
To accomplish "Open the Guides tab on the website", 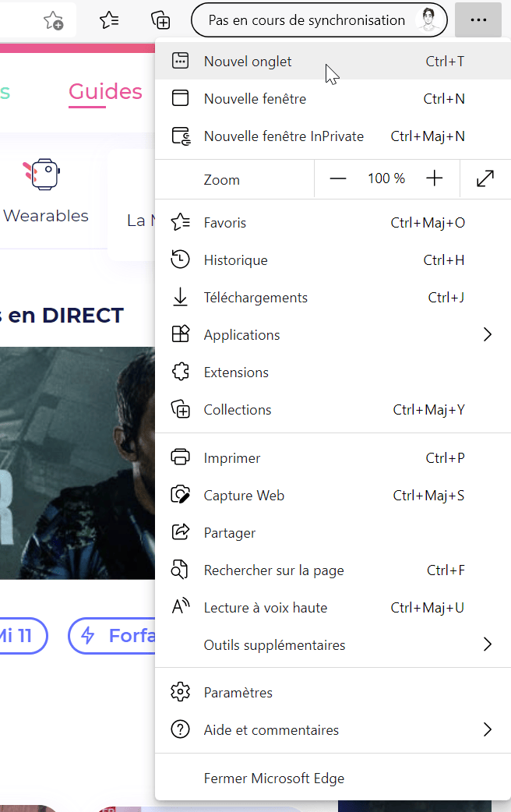I will tap(105, 92).
